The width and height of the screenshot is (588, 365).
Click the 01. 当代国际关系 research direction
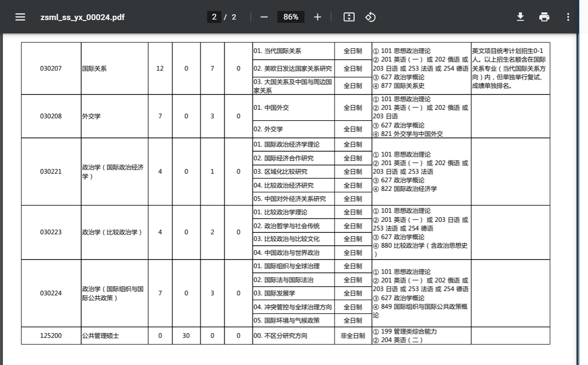[x=277, y=51]
